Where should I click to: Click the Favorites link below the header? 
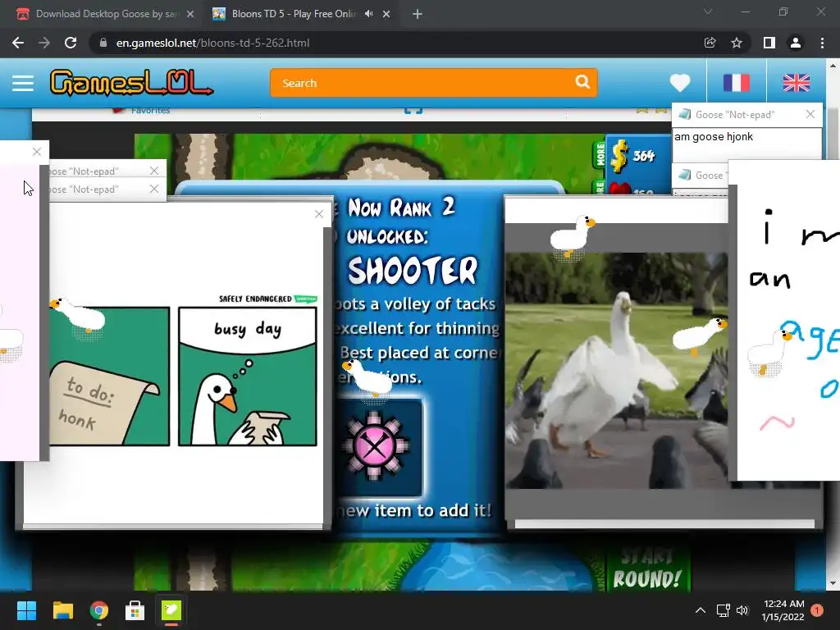tap(150, 111)
